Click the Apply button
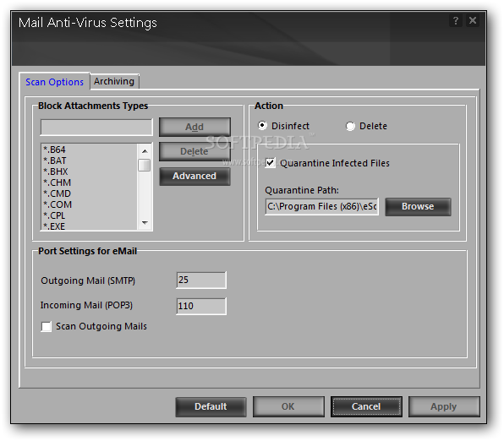Image resolution: width=504 pixels, height=441 pixels. pyautogui.click(x=444, y=406)
